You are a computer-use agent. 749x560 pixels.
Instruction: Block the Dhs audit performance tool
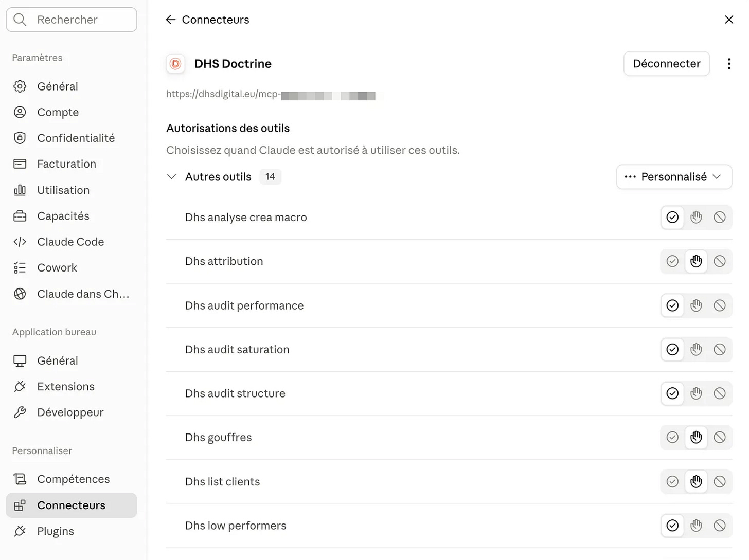pos(720,305)
